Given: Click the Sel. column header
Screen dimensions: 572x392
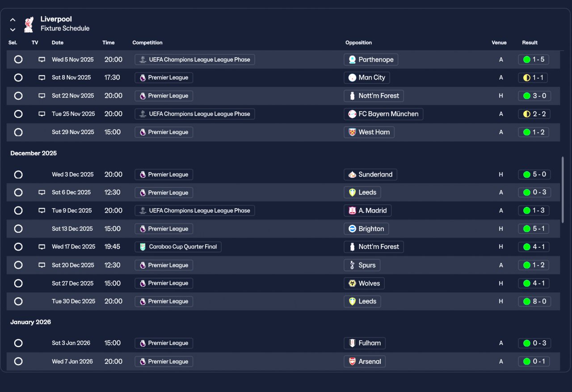Looking at the screenshot, I should [13, 43].
